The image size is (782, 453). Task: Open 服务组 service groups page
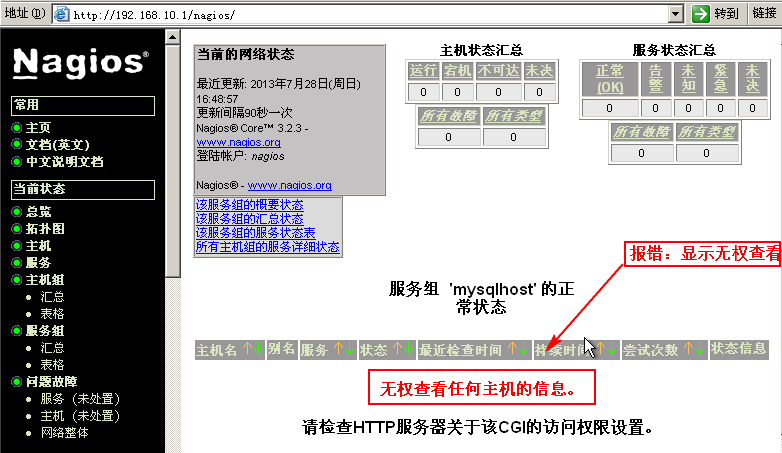[x=45, y=330]
